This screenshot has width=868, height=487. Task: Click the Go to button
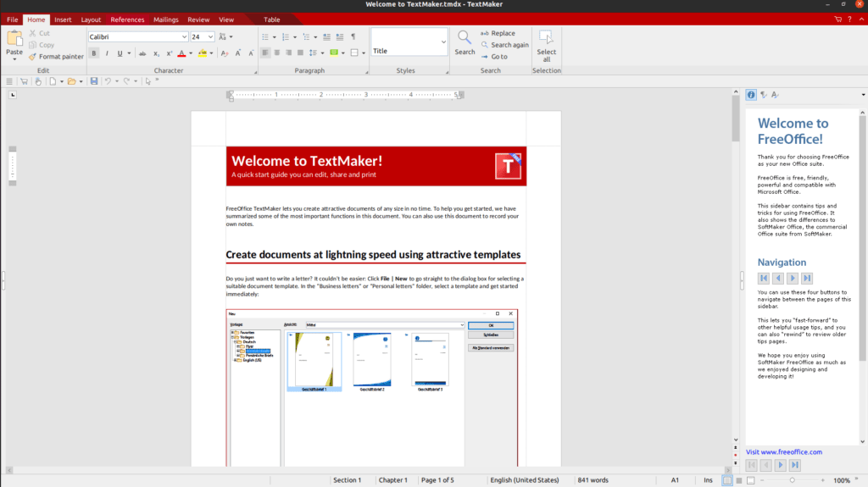[494, 57]
